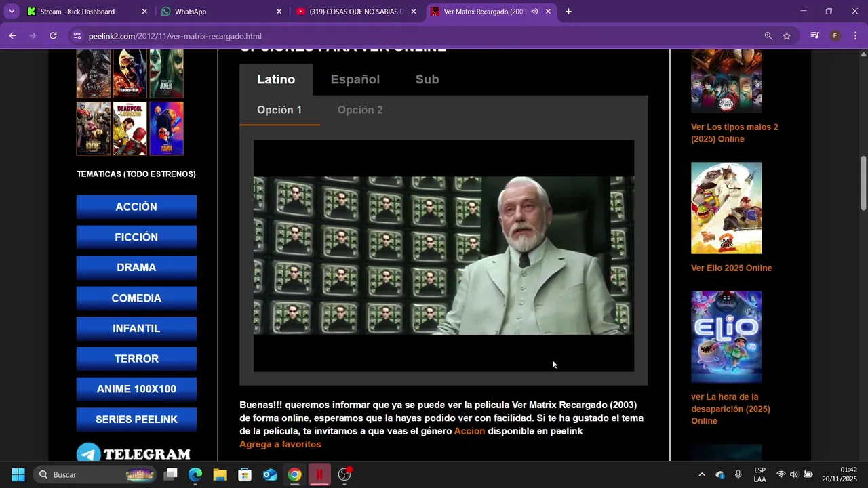
Task: Open Task View on the taskbar
Action: coord(171,474)
